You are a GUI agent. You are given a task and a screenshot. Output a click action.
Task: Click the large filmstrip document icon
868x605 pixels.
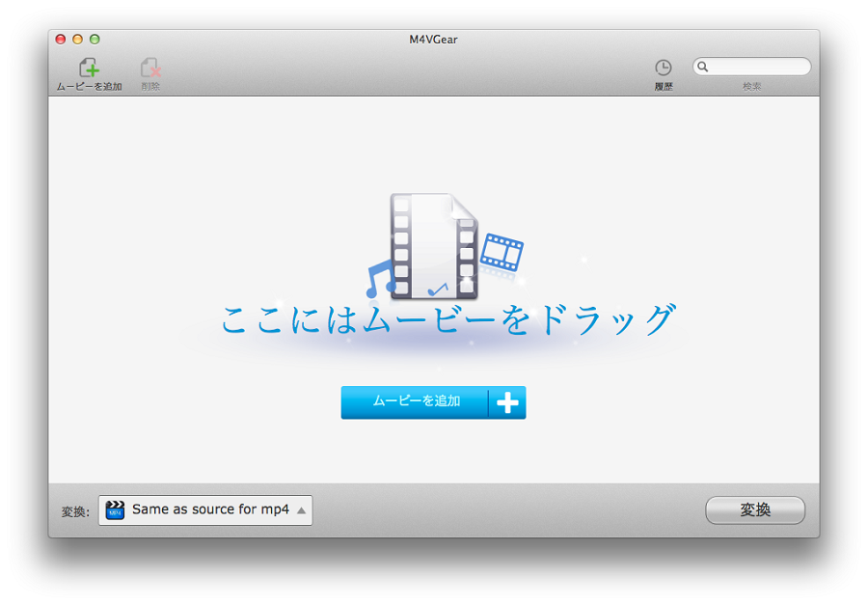[434, 245]
